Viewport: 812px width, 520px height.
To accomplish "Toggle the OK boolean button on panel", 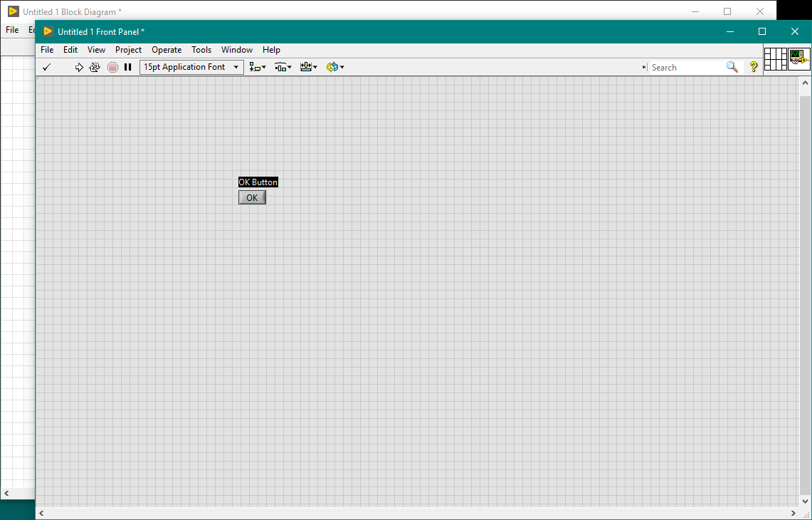I will 252,198.
